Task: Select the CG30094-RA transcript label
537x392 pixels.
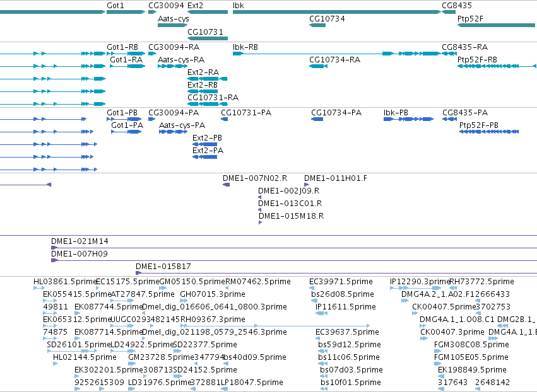Action: (174, 47)
